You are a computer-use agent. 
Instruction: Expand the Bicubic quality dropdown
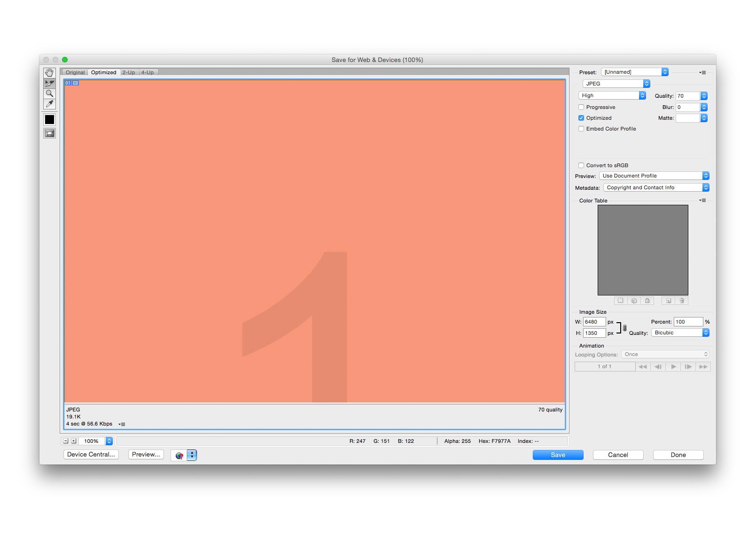pos(680,333)
